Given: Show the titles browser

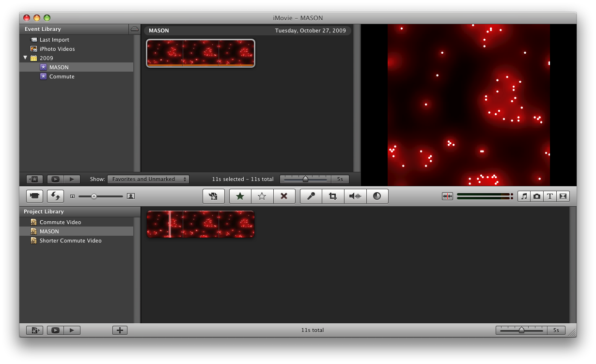Looking at the screenshot, I should coord(550,196).
